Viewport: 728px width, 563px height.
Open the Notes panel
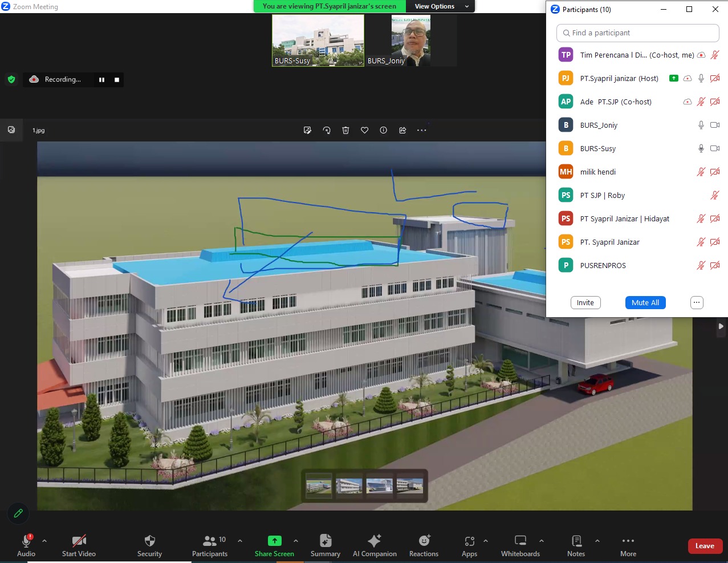576,545
